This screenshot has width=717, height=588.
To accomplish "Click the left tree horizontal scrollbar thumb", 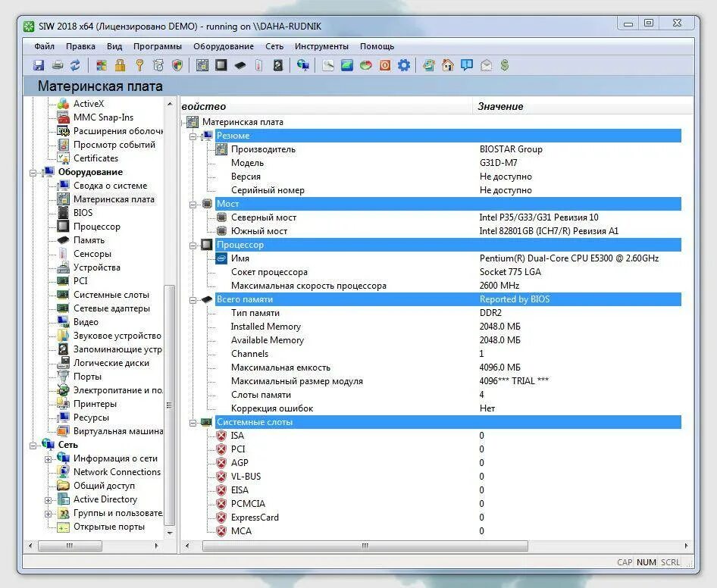I will (x=70, y=546).
